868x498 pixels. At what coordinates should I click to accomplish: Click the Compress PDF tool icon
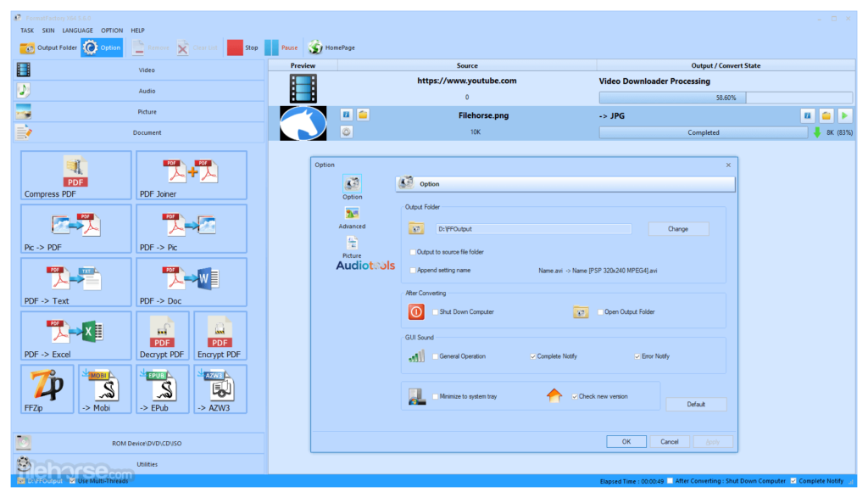click(75, 175)
